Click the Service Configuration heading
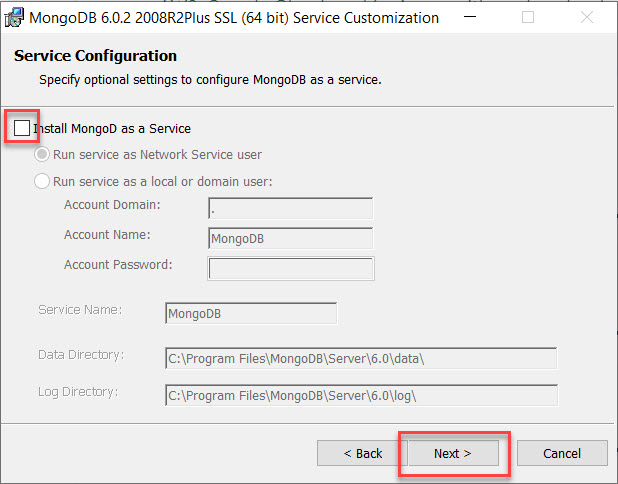The height and width of the screenshot is (484, 618). click(x=95, y=56)
